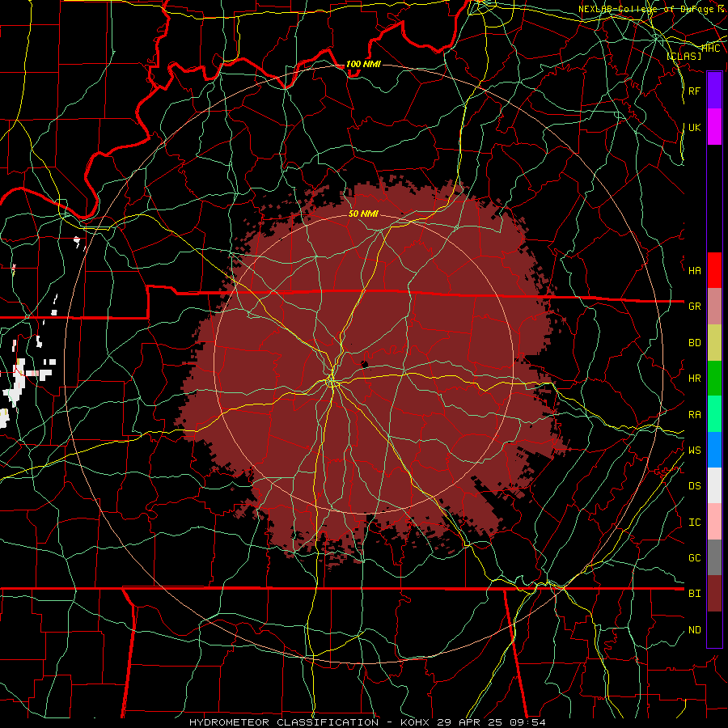Pick the dark green HR color swatch

click(714, 379)
